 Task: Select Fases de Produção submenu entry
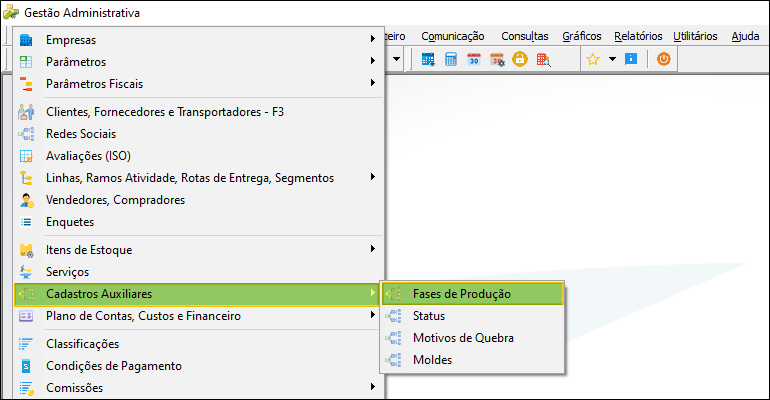click(x=472, y=294)
